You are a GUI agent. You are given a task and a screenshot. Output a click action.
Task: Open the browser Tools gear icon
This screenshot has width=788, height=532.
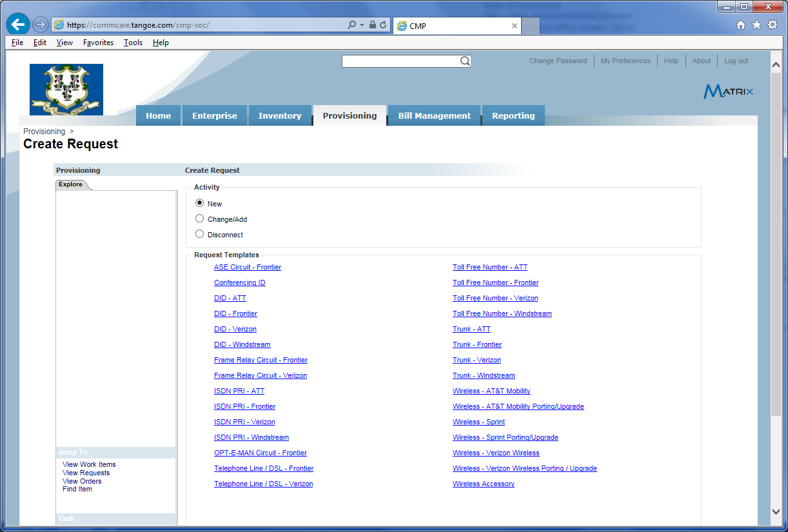pos(772,25)
